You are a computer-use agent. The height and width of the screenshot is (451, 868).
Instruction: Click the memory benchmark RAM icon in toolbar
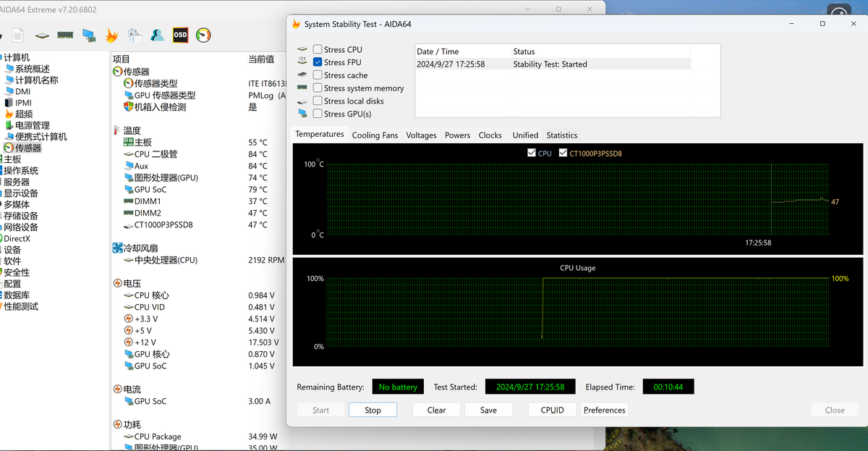pyautogui.click(x=65, y=35)
